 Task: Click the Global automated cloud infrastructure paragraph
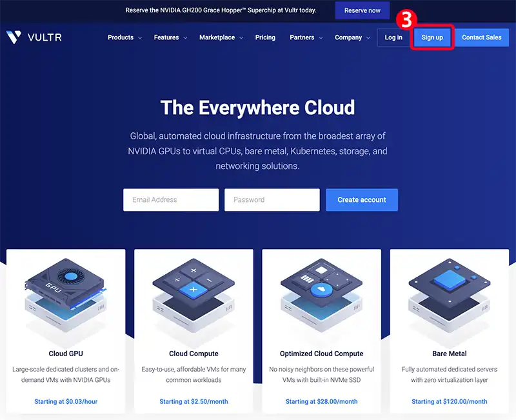[257, 151]
